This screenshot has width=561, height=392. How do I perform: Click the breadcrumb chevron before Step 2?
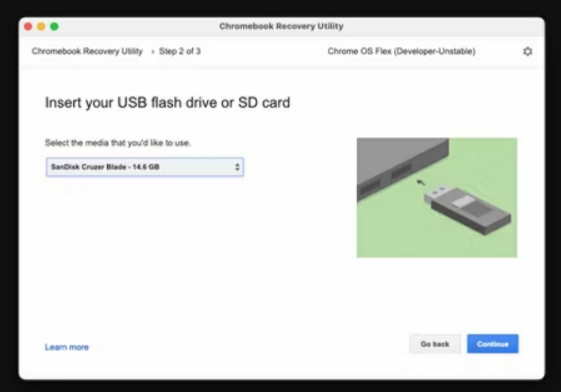[153, 52]
